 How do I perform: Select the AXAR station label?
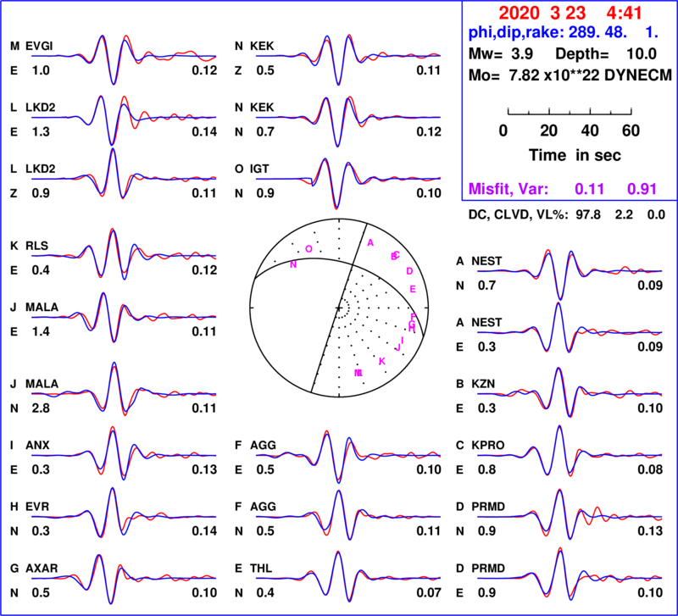[x=42, y=568]
